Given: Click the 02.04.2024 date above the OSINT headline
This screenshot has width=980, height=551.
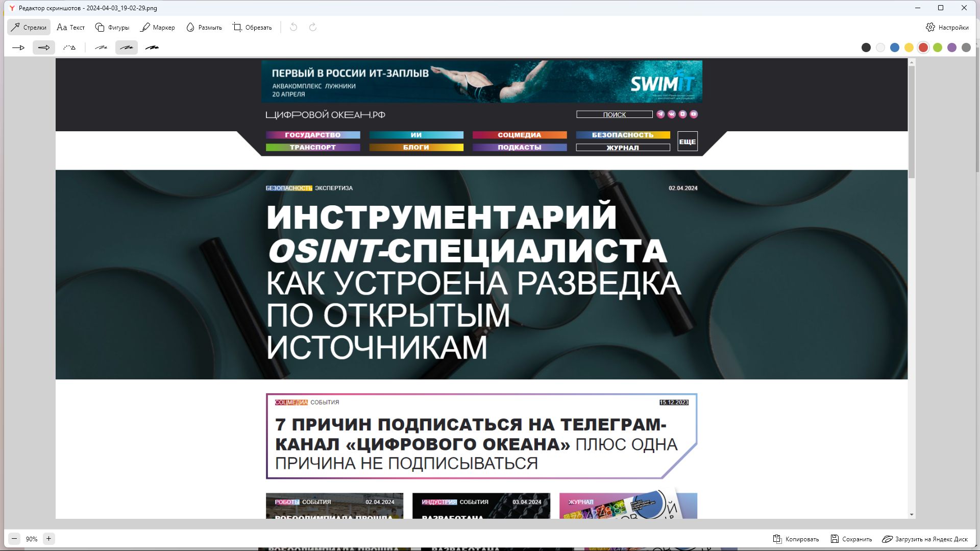Looking at the screenshot, I should pyautogui.click(x=683, y=188).
